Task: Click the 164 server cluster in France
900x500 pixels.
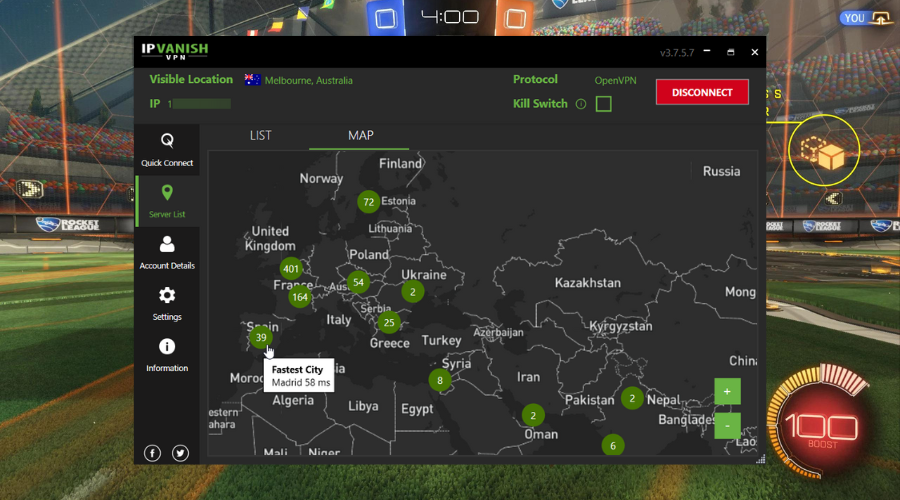Action: 300,296
